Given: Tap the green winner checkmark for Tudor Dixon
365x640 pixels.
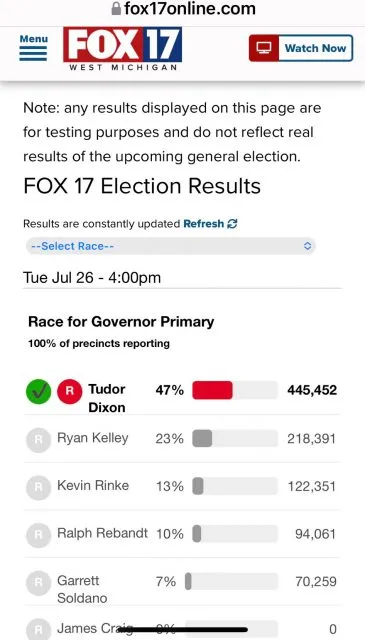Looking at the screenshot, I should [x=38, y=392].
